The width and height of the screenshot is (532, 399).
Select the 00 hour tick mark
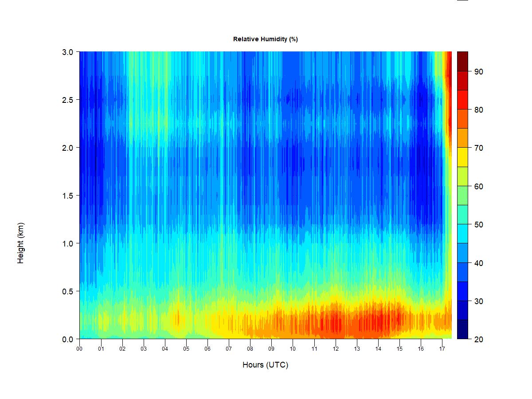(80, 349)
